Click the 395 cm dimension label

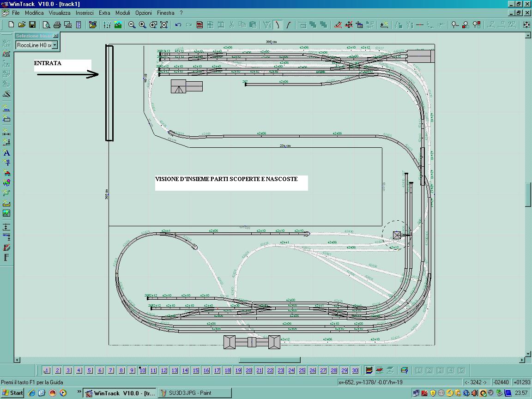coord(272,42)
